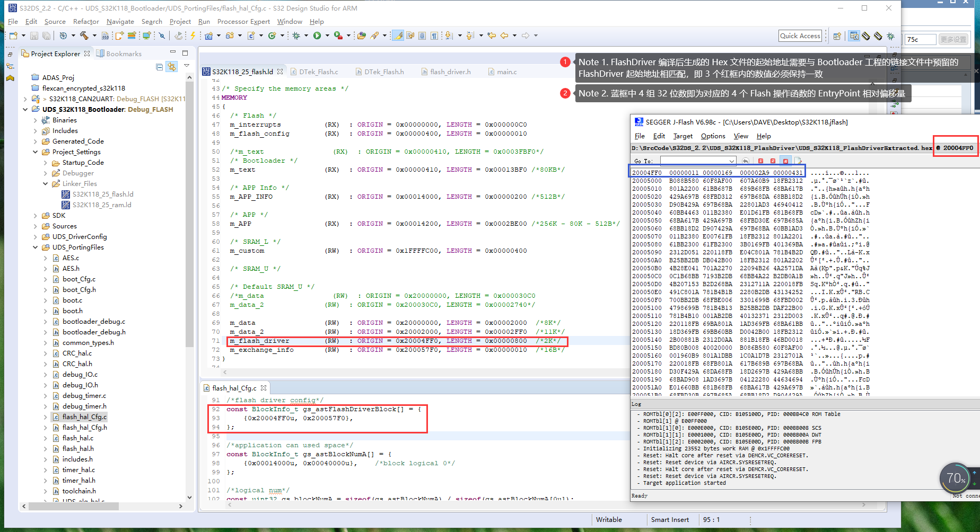The width and height of the screenshot is (980, 532).
Task: Click the back arrow icon in J-Flash
Action: pyautogui.click(x=746, y=161)
